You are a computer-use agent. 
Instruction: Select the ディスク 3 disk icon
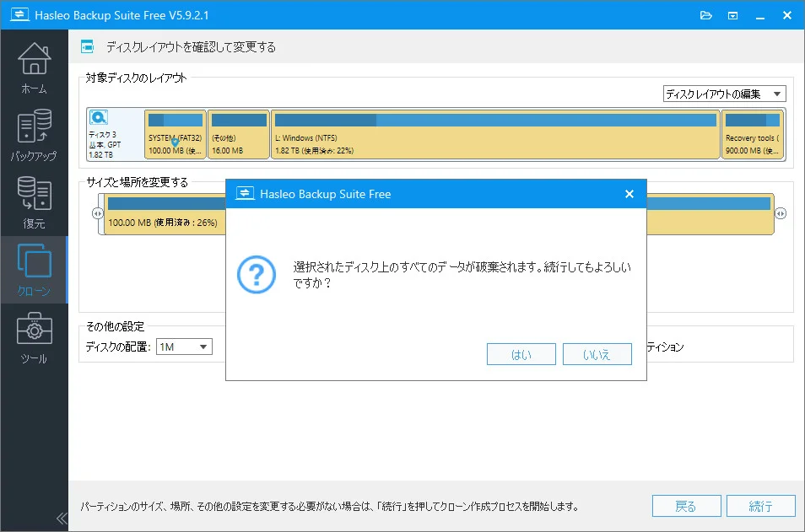(x=99, y=117)
